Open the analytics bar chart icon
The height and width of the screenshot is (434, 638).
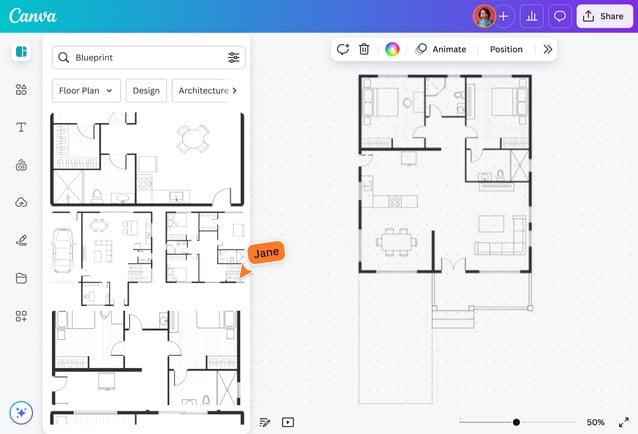[x=531, y=16]
